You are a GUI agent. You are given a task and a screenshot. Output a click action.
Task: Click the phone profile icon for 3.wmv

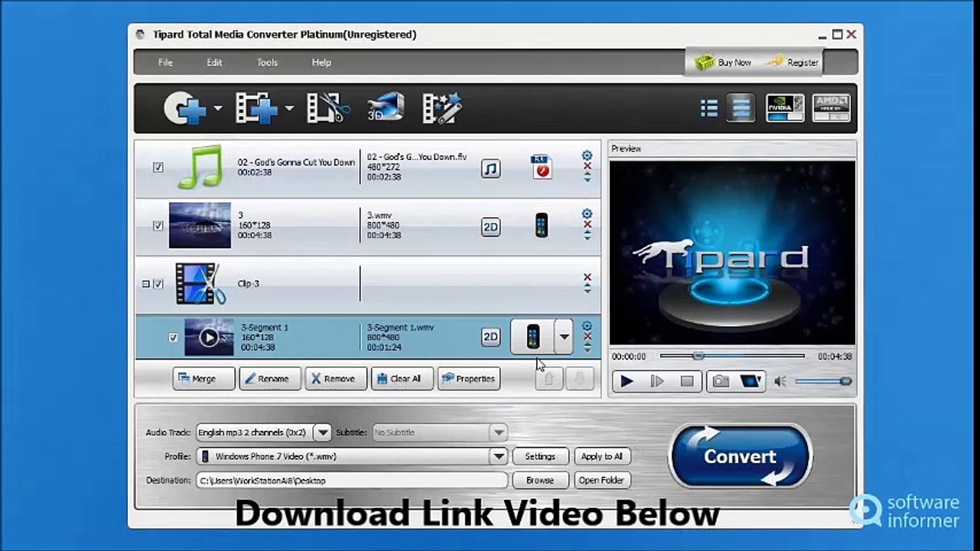point(542,226)
